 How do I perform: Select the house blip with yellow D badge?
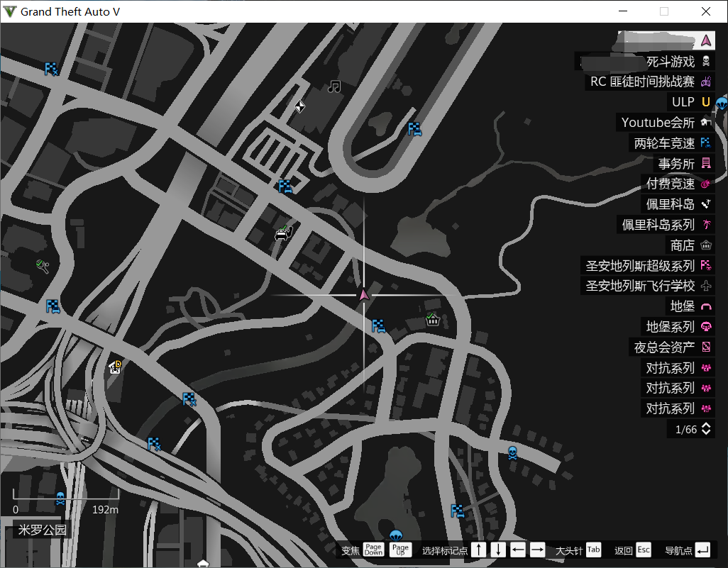(115, 367)
